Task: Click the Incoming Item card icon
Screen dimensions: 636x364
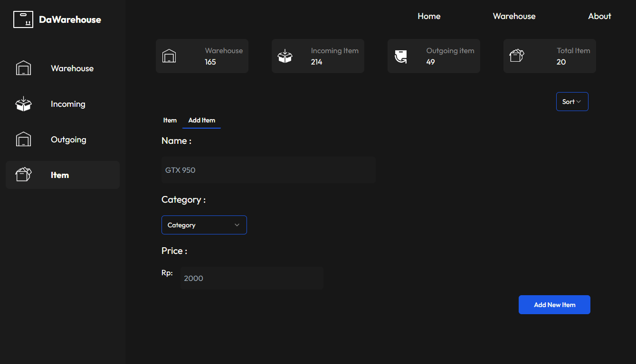Action: (x=285, y=56)
